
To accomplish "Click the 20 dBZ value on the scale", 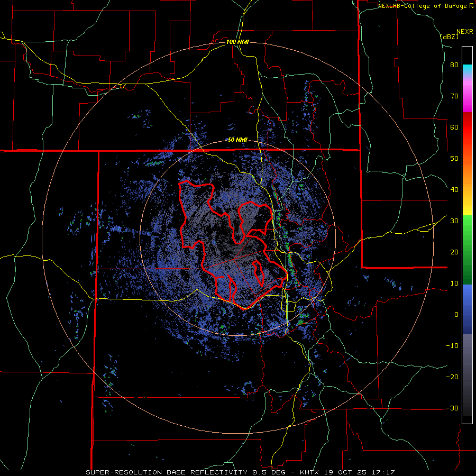I will coord(454,252).
